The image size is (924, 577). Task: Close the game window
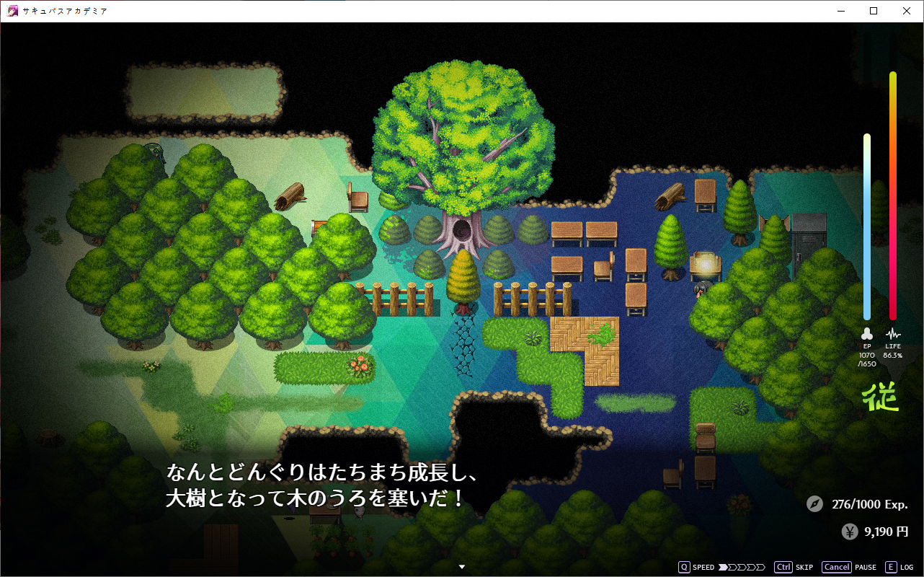tap(907, 11)
